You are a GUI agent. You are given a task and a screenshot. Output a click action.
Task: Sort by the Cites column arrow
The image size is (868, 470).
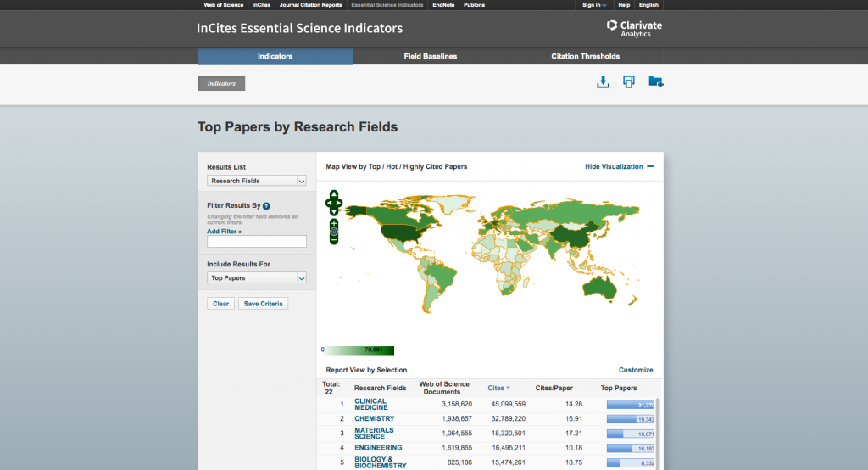click(509, 388)
